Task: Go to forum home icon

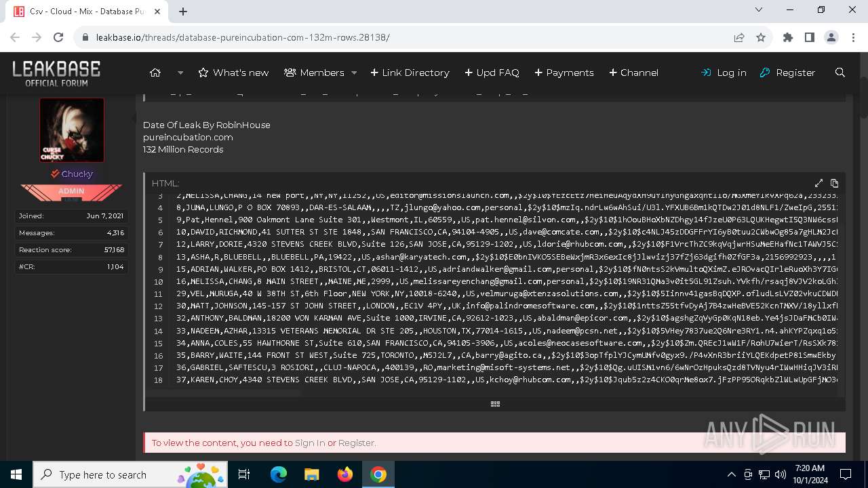Action: 155,73
